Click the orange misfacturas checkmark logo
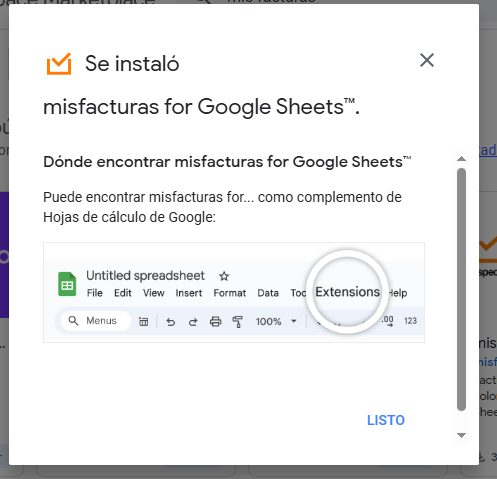 pos(59,64)
